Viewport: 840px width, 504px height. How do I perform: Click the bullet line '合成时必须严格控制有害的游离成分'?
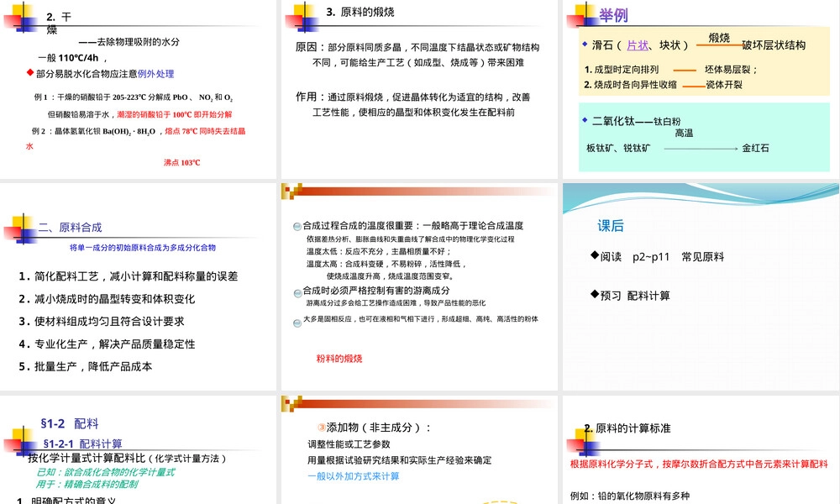[376, 291]
